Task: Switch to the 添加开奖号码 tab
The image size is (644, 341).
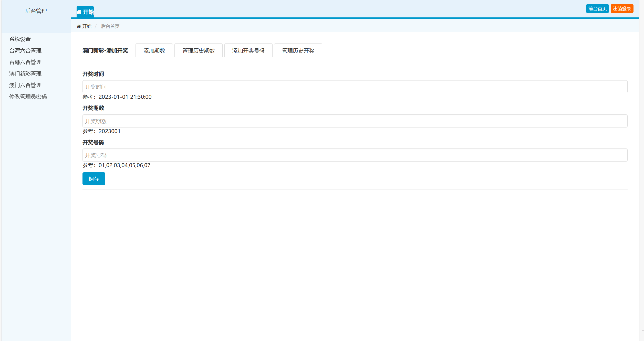Action: point(248,50)
